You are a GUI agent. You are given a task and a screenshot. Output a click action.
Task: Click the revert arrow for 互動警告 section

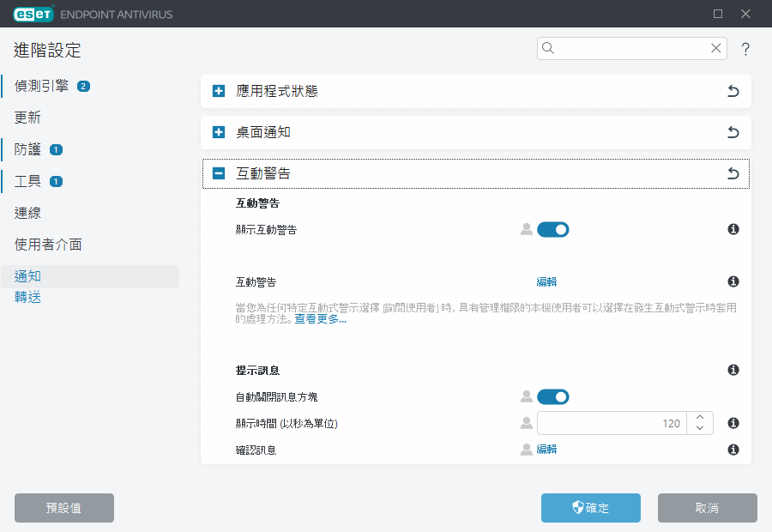(733, 173)
